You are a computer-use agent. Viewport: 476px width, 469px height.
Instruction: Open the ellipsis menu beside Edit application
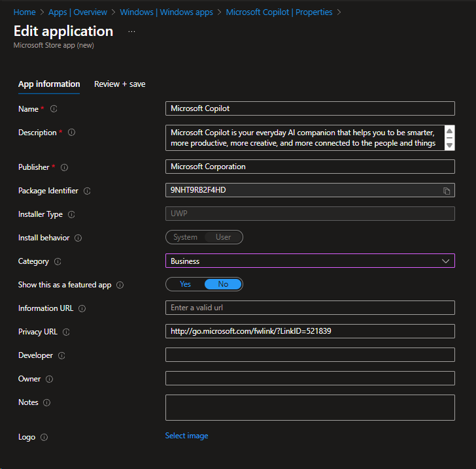(131, 31)
